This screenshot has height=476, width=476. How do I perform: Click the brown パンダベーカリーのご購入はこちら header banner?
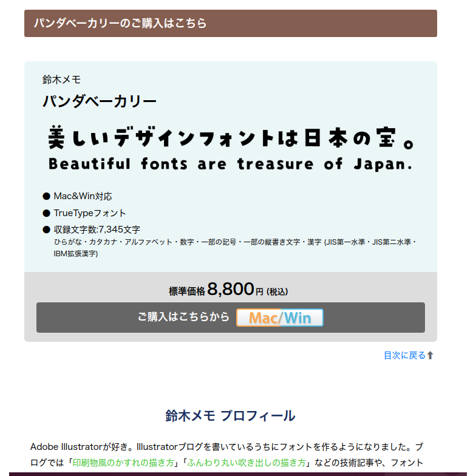tap(231, 24)
